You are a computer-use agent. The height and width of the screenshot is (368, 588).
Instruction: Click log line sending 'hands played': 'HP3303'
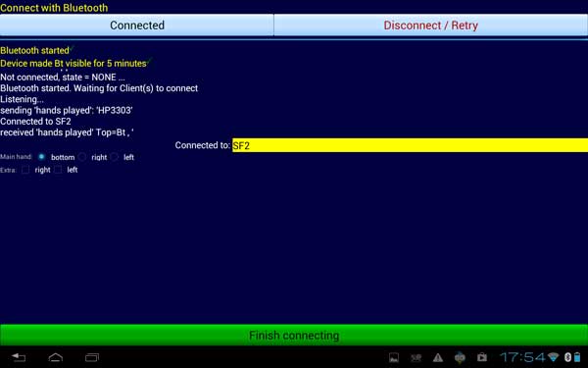(x=67, y=110)
